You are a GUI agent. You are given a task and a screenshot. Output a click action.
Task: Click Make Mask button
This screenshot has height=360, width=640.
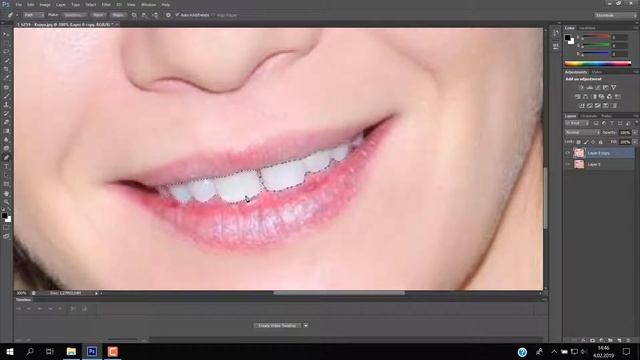pos(98,15)
